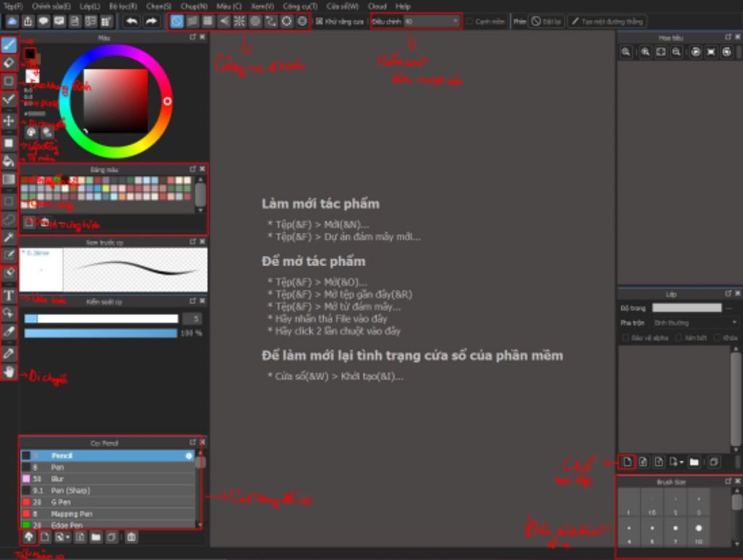Select G Pen brush in list
Image resolution: width=743 pixels, height=560 pixels.
pyautogui.click(x=107, y=502)
